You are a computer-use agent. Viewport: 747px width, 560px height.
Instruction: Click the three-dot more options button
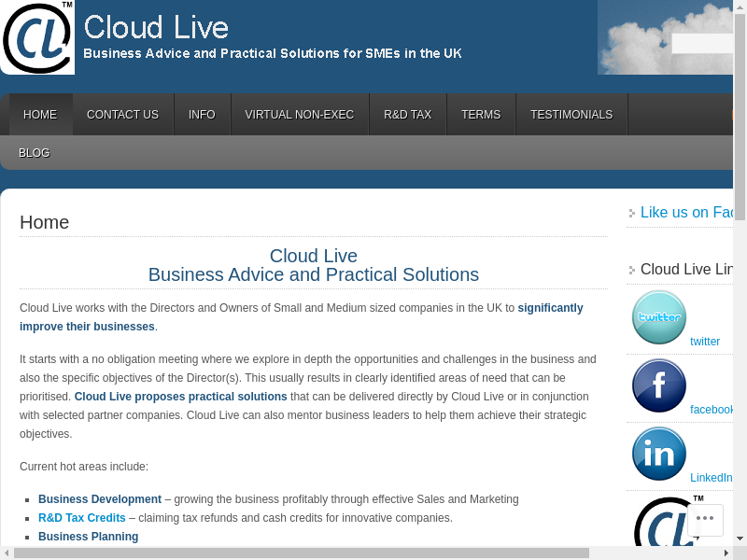[x=705, y=519]
